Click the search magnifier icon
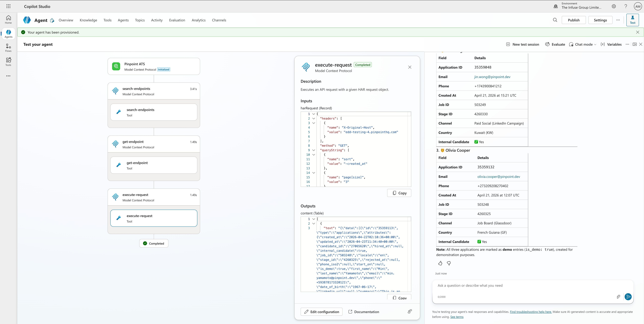The image size is (644, 324). pyautogui.click(x=555, y=20)
